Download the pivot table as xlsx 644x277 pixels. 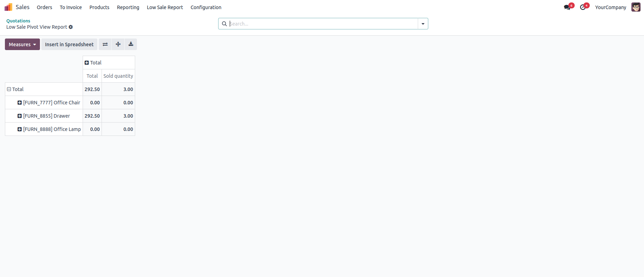[x=131, y=44]
